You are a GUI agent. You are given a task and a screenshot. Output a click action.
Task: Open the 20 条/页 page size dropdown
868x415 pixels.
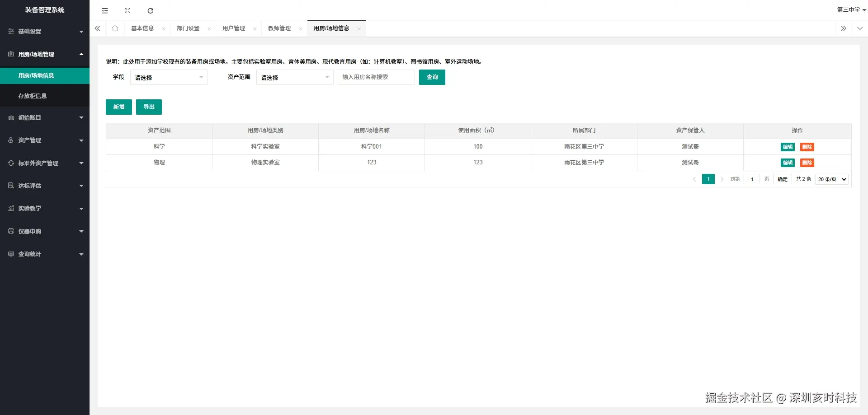[832, 179]
